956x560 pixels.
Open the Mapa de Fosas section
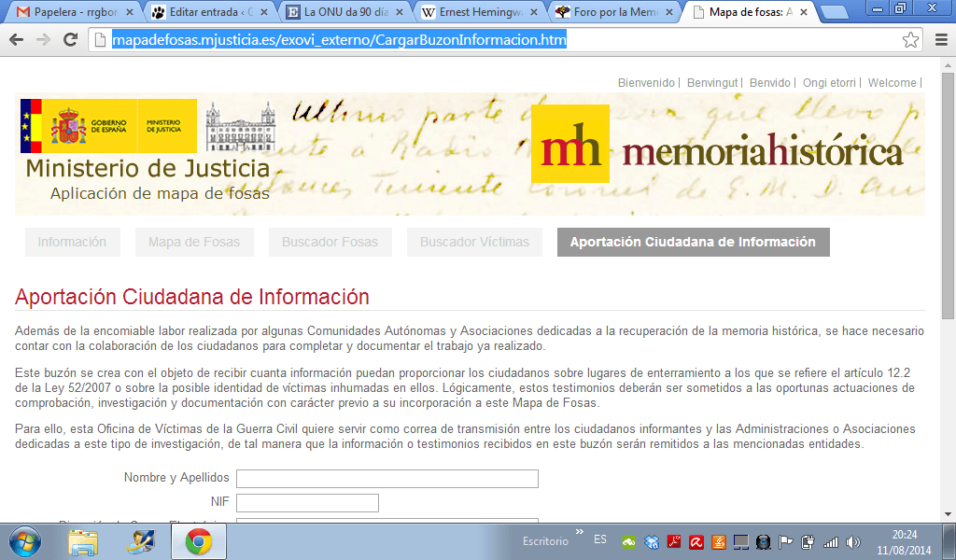194,242
